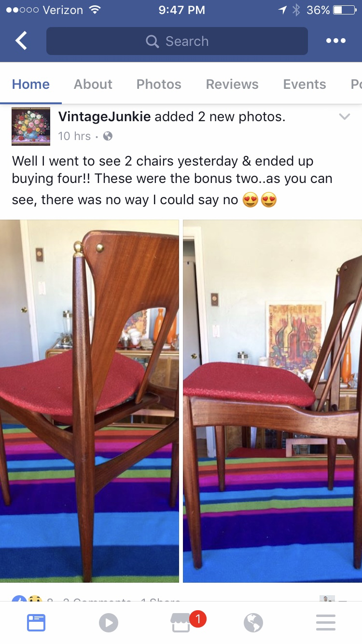Tap the Search input field

point(177,41)
